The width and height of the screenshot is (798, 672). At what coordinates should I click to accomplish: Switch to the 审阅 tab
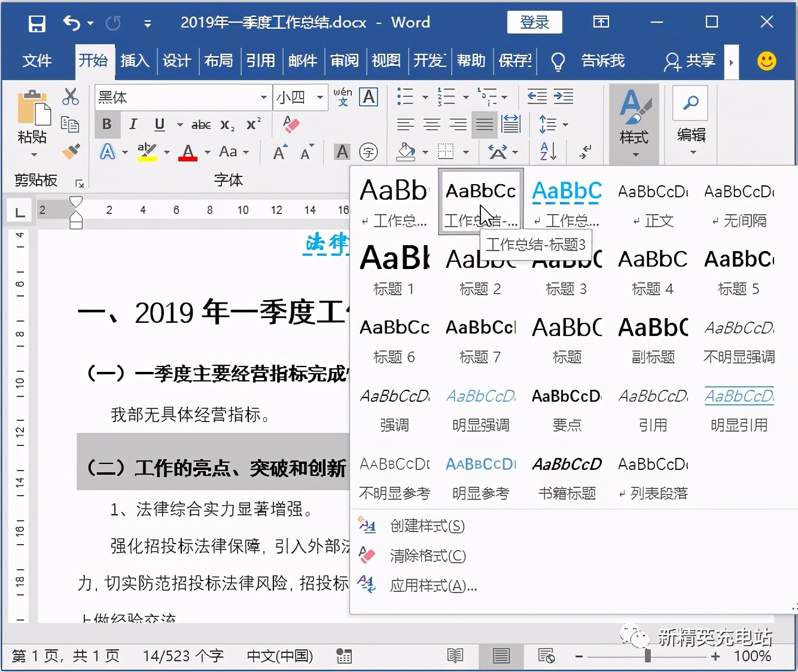pos(345,60)
